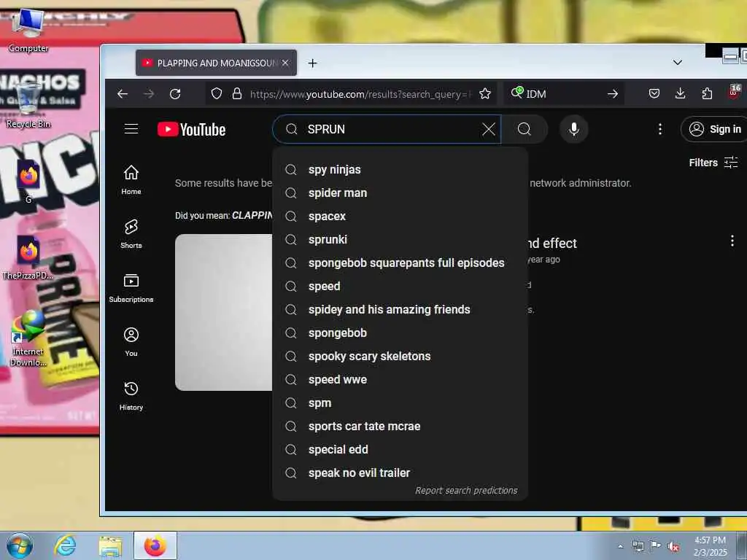Launch Internet Explorer from the taskbar

tap(65, 545)
